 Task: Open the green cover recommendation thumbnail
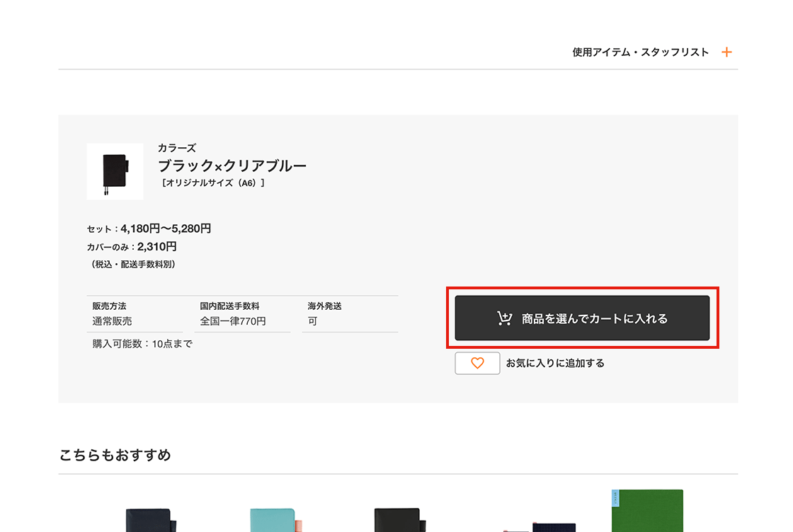[x=648, y=511]
